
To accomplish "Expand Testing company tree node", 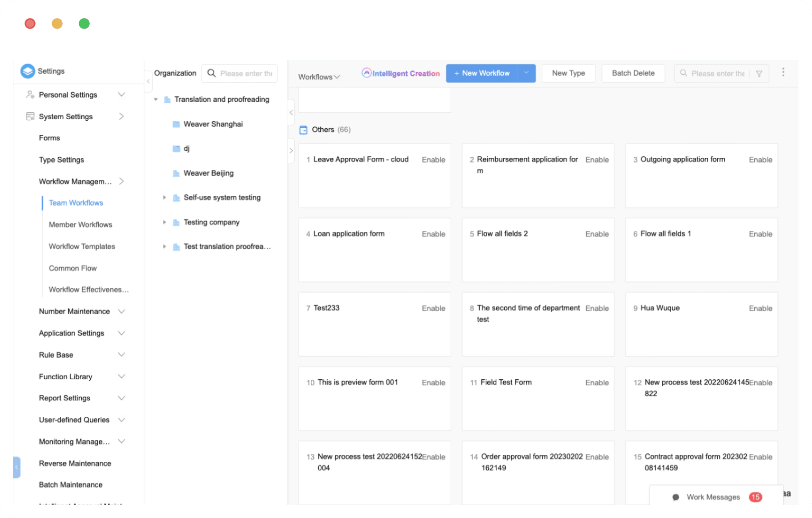I will coord(164,222).
